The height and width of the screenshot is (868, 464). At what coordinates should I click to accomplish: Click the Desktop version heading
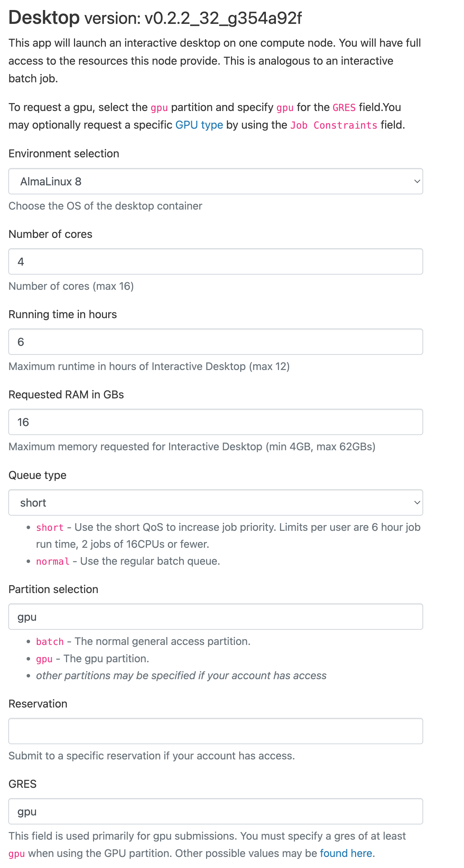coord(155,18)
